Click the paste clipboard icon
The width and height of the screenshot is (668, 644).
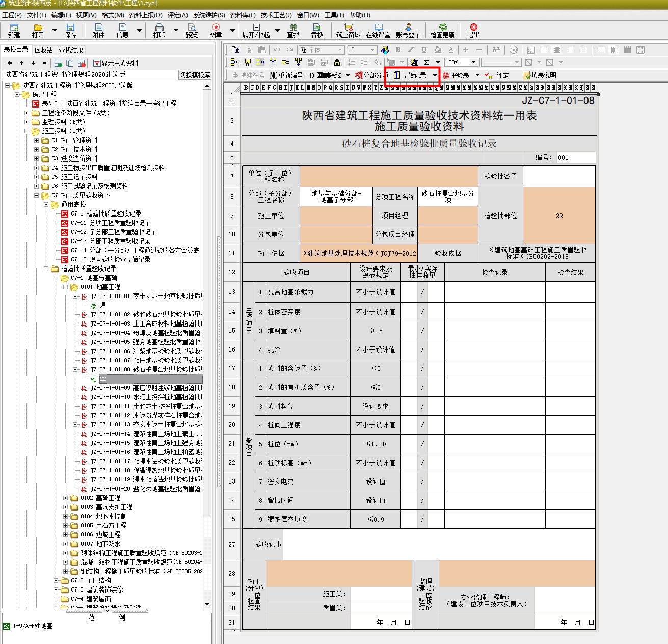261,50
